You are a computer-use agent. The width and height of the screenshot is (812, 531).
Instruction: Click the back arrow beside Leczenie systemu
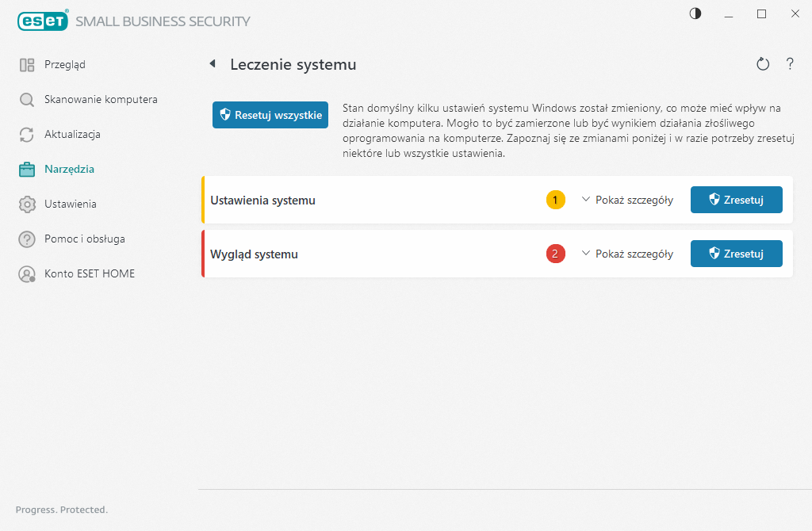click(213, 64)
